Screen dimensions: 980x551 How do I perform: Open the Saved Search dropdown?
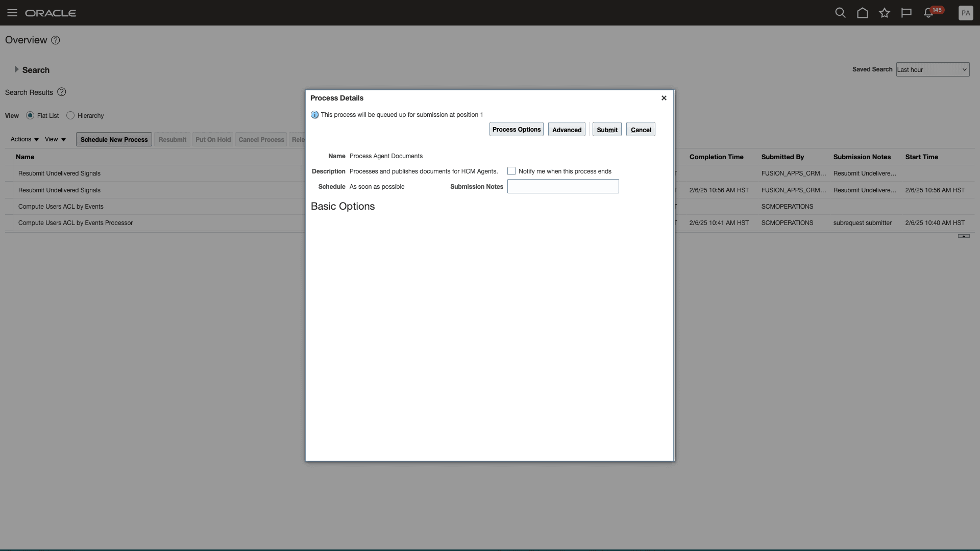[x=932, y=70]
